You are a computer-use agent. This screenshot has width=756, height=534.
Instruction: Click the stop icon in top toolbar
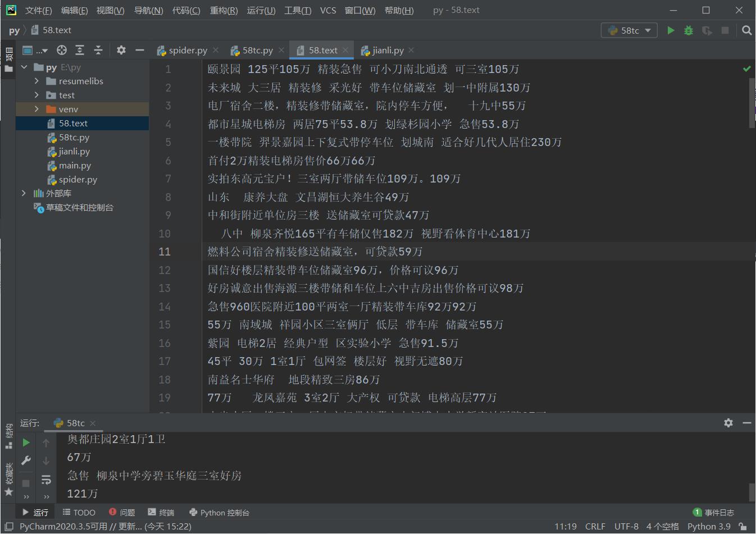click(725, 30)
